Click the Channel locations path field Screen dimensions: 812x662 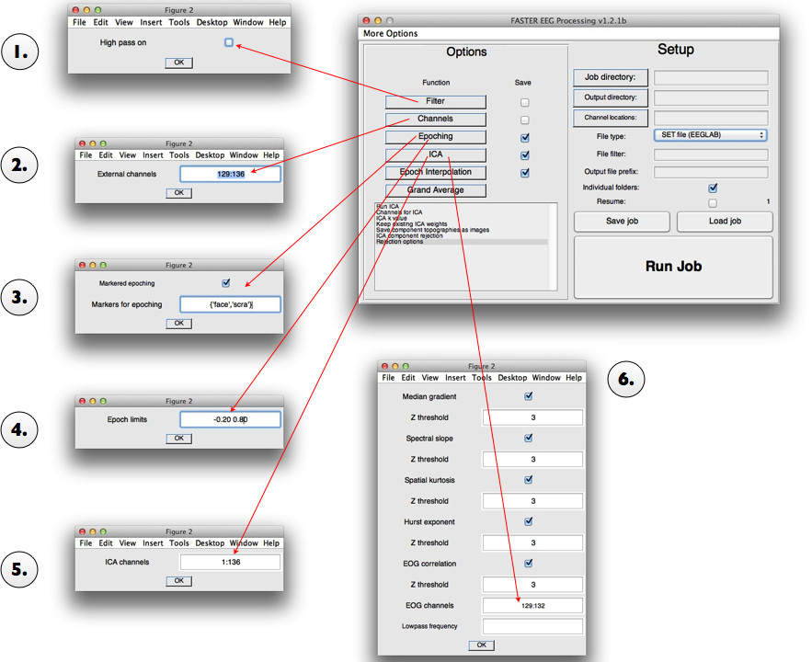[711, 118]
